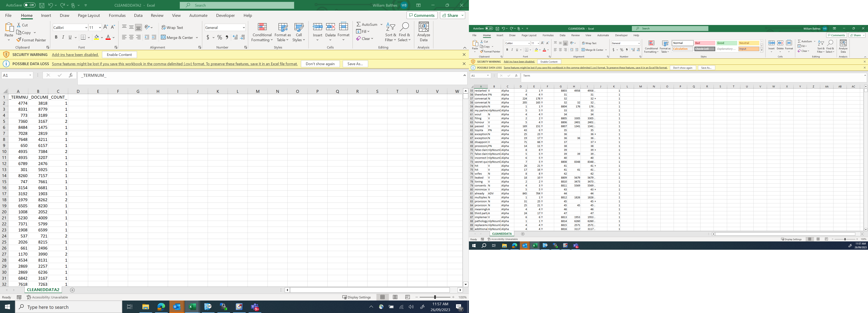868x313 pixels.
Task: Expand General number format dropdown in left window
Action: pyautogui.click(x=243, y=28)
